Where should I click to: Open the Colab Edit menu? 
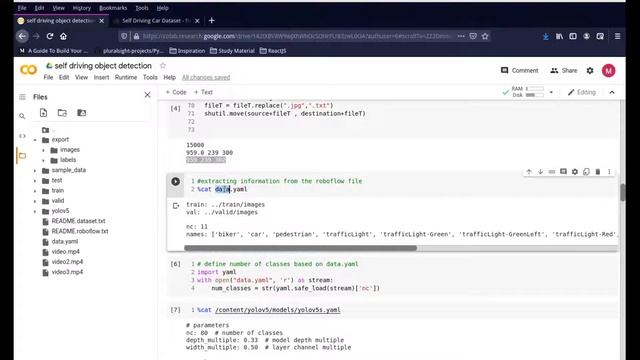[64, 77]
